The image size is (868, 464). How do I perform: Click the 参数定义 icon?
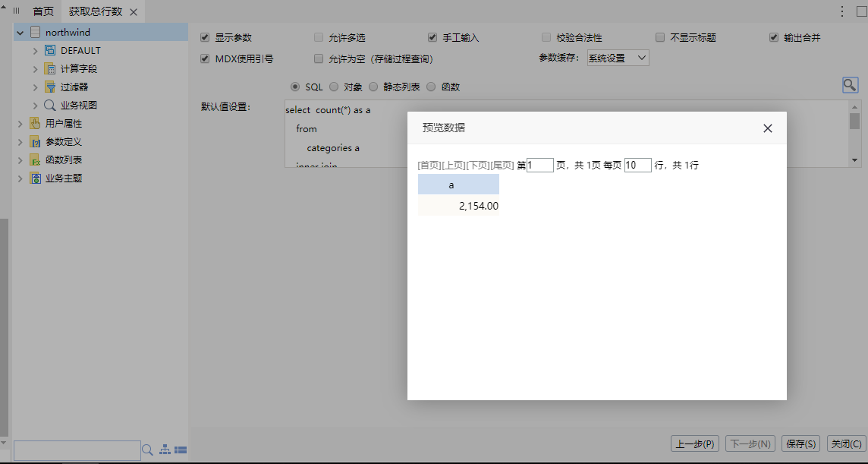point(36,142)
